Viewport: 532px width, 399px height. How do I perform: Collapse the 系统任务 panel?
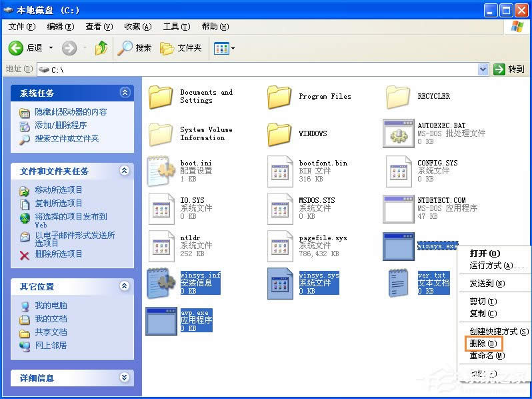[x=125, y=93]
